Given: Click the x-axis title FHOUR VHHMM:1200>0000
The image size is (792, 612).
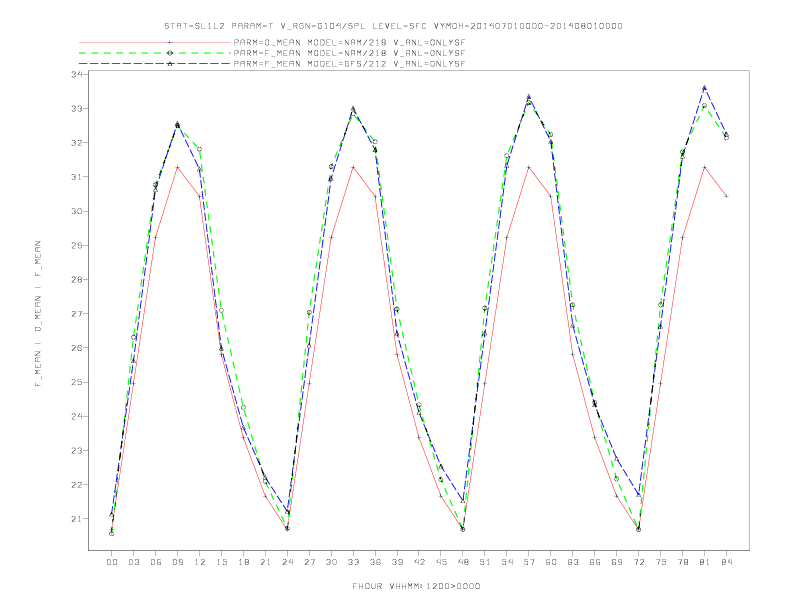Looking at the screenshot, I should tap(416, 586).
